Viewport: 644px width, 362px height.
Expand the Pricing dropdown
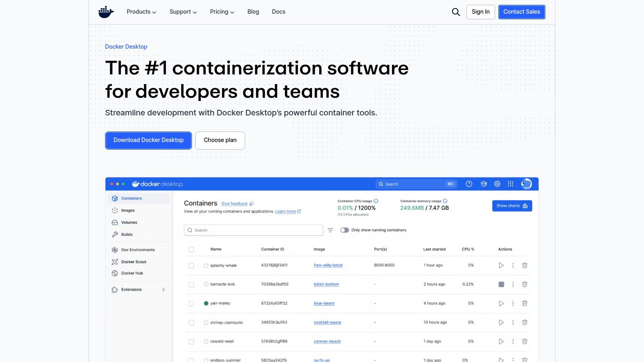(222, 12)
